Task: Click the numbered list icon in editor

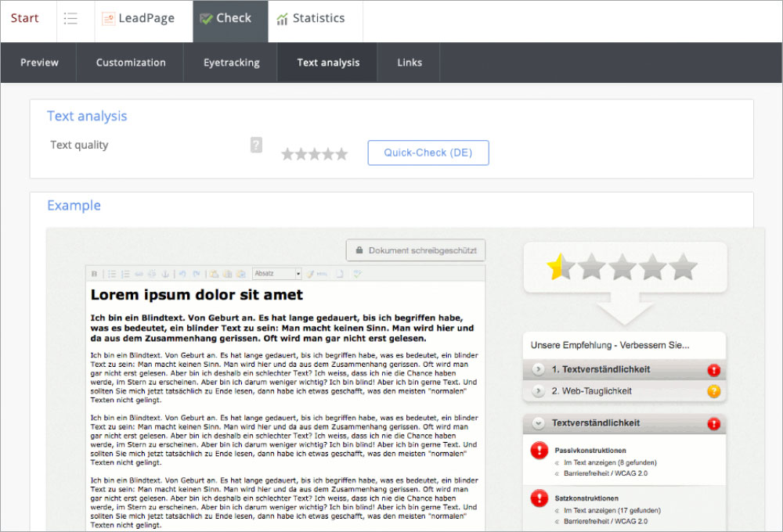Action: click(125, 274)
